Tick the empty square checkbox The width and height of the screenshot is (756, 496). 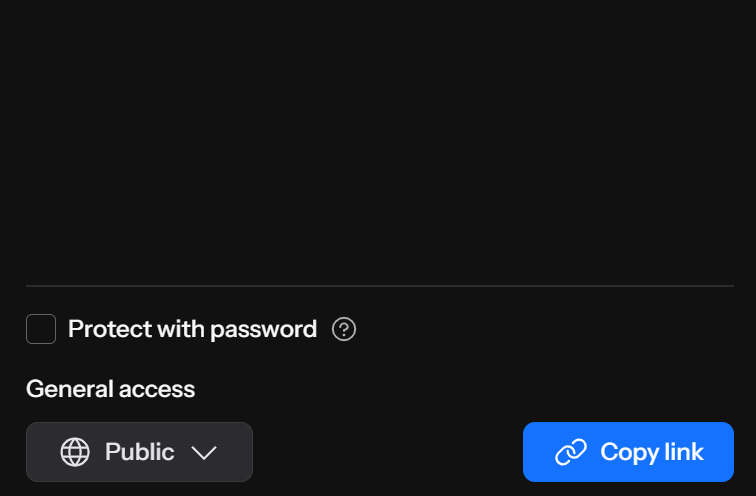(x=41, y=329)
